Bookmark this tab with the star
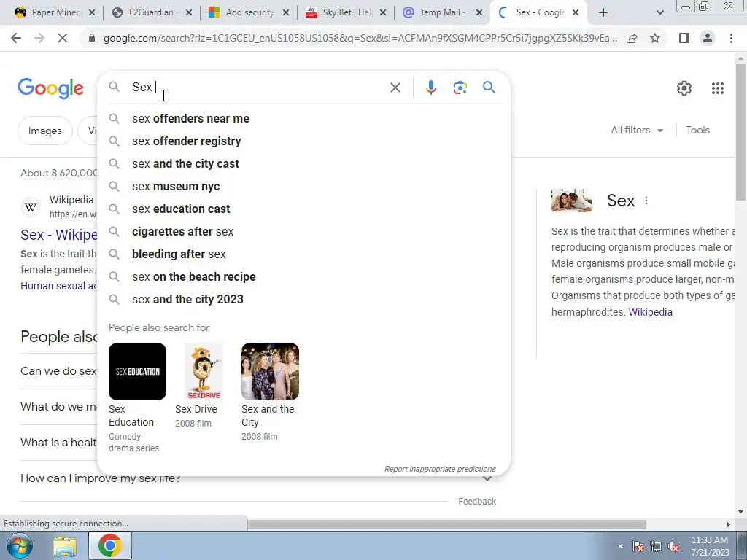The image size is (747, 560). 655,38
